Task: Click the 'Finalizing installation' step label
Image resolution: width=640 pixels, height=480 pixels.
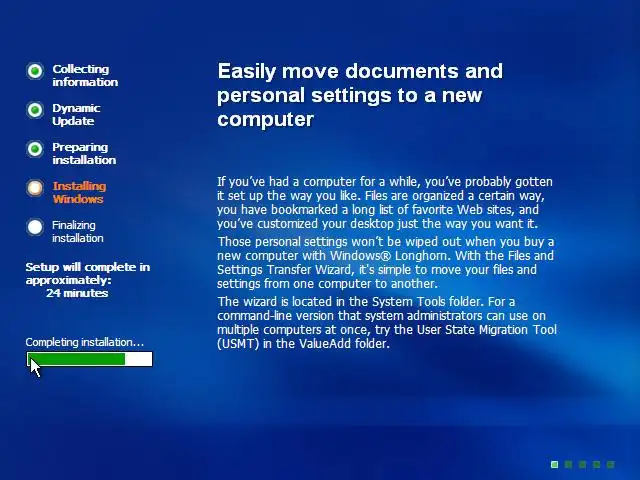Action: [78, 231]
